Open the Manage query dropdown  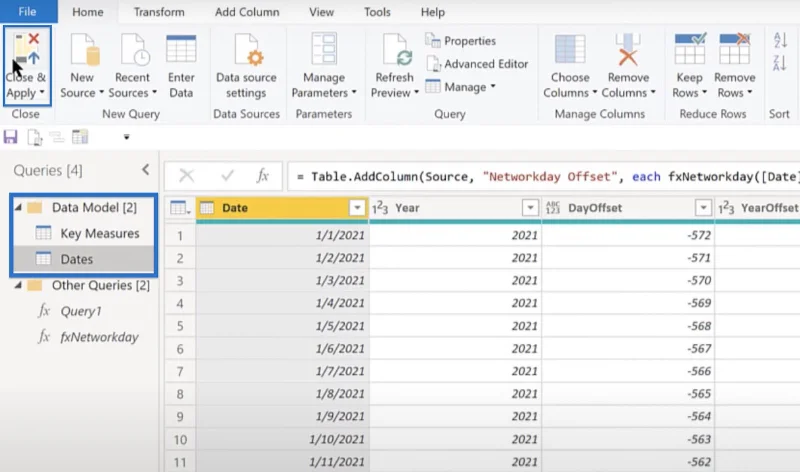coord(460,87)
